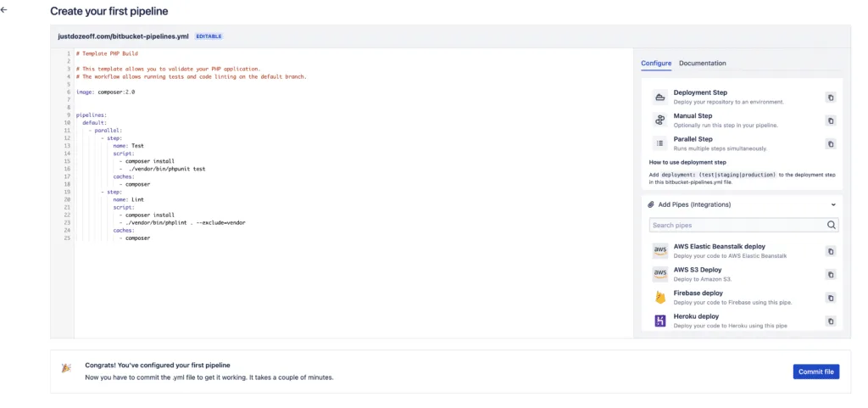Viewport: 868px width, 408px height.
Task: Copy the Heroku deploy pipe
Action: tap(831, 321)
